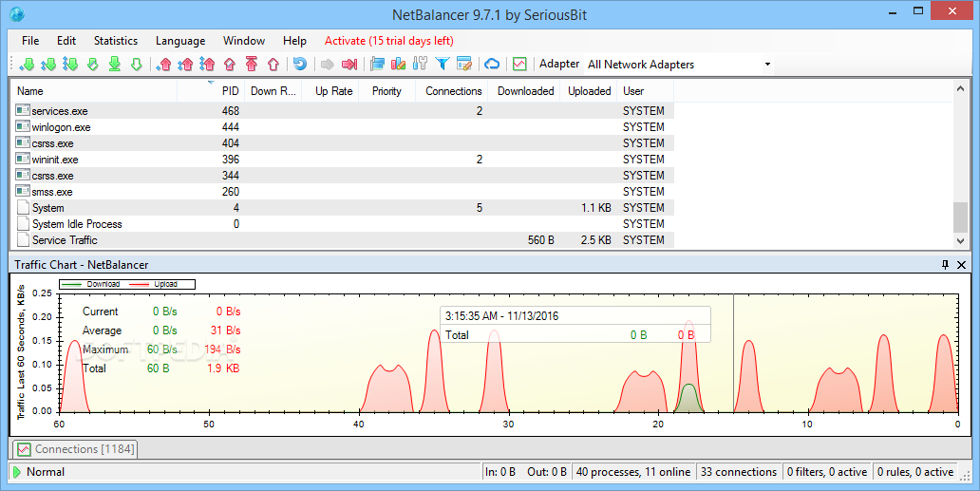Click the hollow green download arrow icon
The image size is (980, 491).
coord(136,64)
